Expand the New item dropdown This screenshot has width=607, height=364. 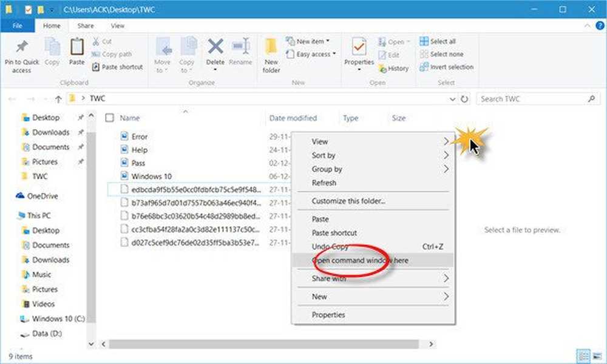click(x=313, y=41)
